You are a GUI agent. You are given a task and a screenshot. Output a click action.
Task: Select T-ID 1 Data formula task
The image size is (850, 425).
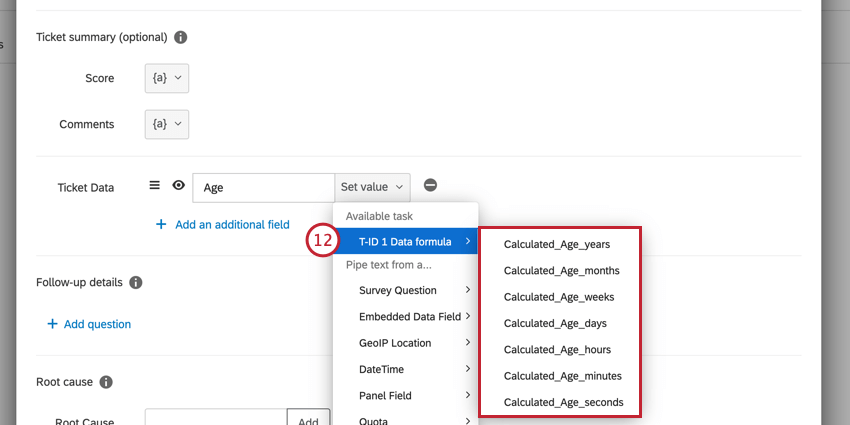coord(405,241)
